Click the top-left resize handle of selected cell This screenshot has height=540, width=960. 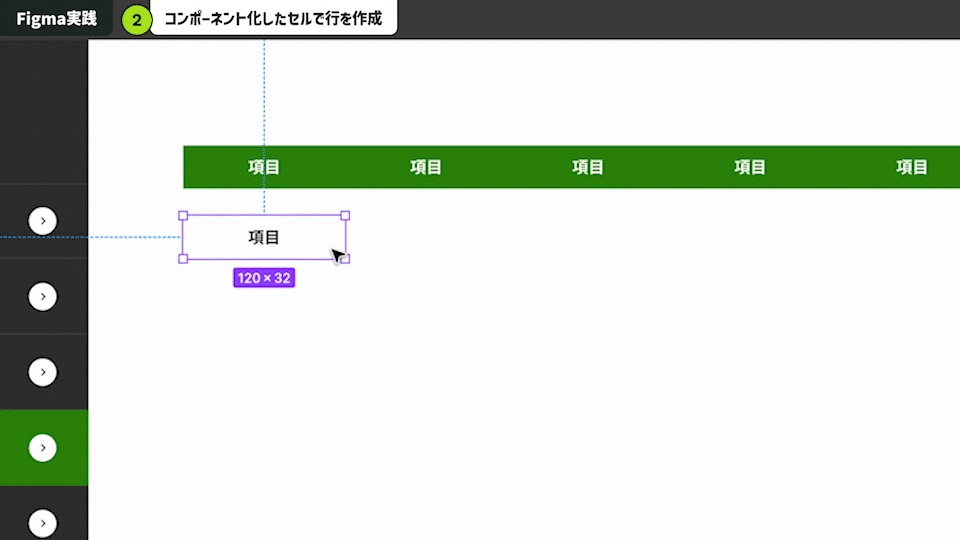click(183, 215)
